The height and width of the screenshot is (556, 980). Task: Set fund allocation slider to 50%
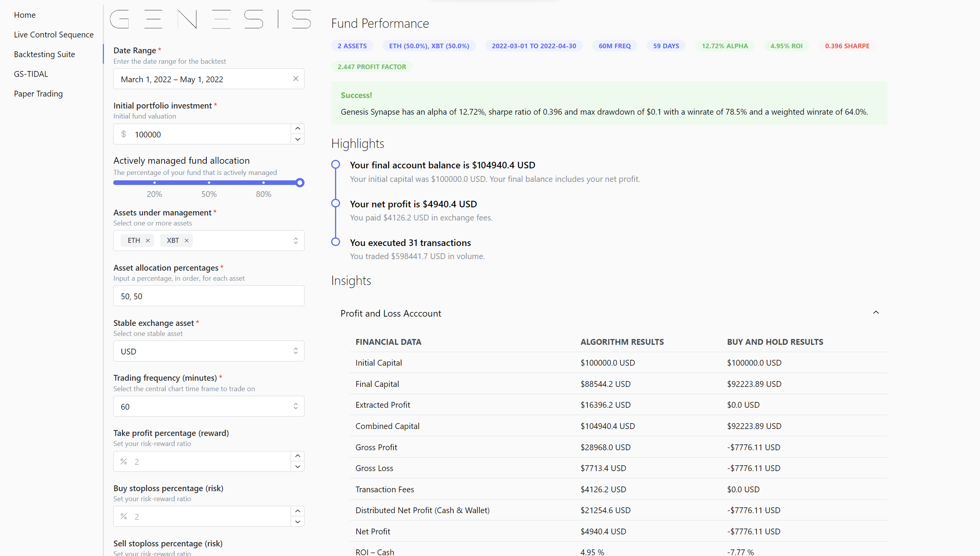coord(209,183)
